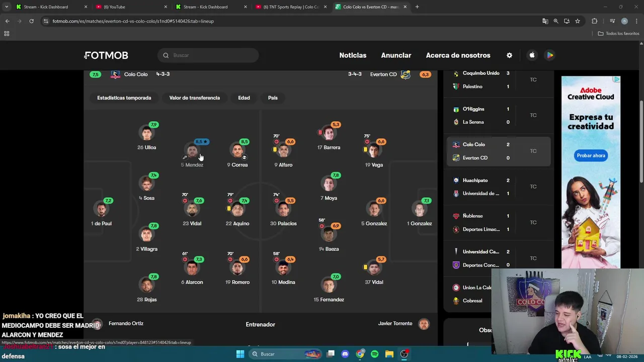Viewport: 644px width, 362px height.
Task: Open the Windows Start menu
Action: [240, 354]
